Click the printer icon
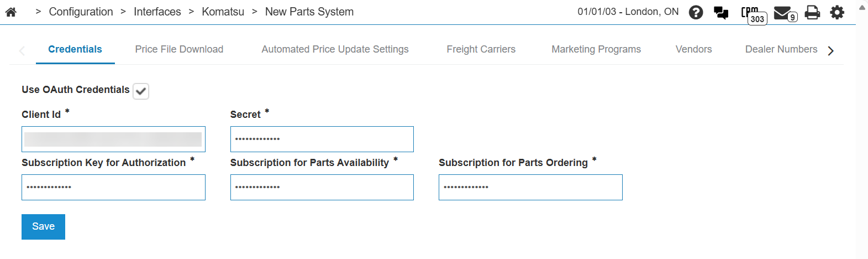 pos(812,12)
